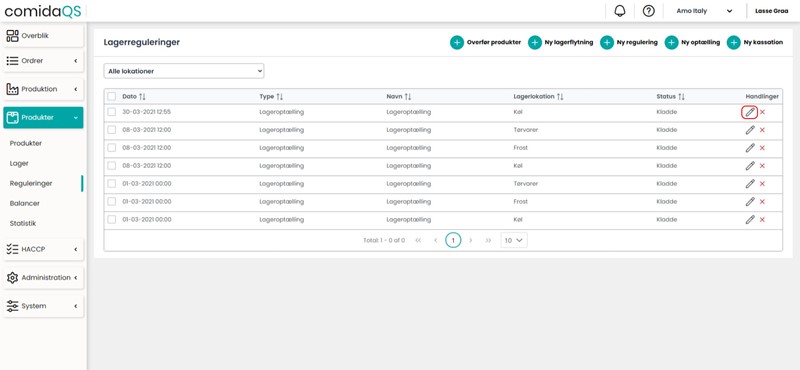Open the Lasse Graa user menu
The height and width of the screenshot is (370, 800).
coord(771,11)
